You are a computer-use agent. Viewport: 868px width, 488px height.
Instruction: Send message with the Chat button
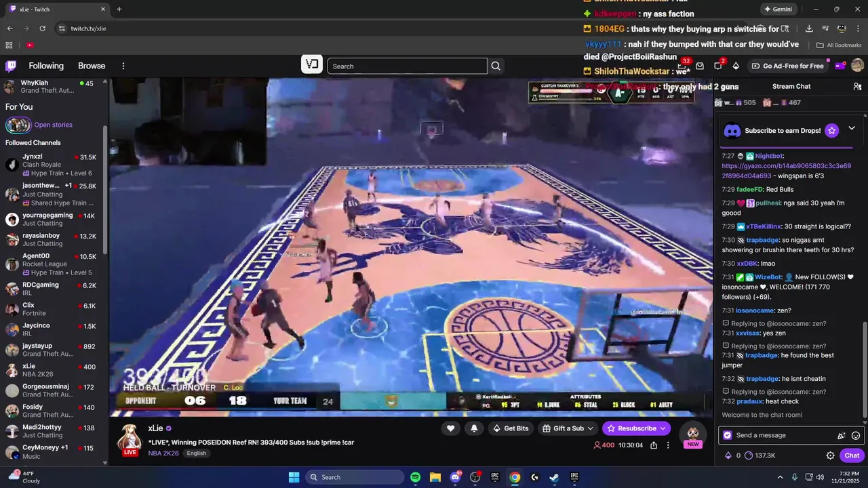pos(852,455)
